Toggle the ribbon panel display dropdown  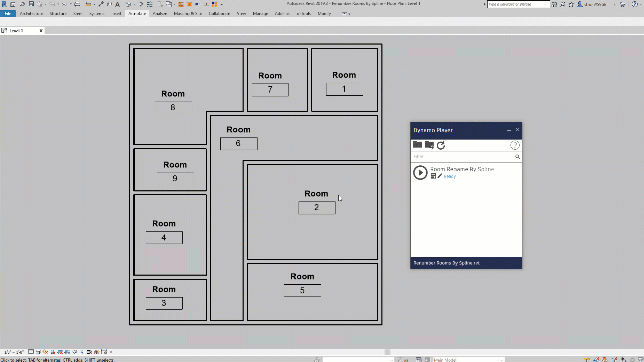pyautogui.click(x=346, y=14)
